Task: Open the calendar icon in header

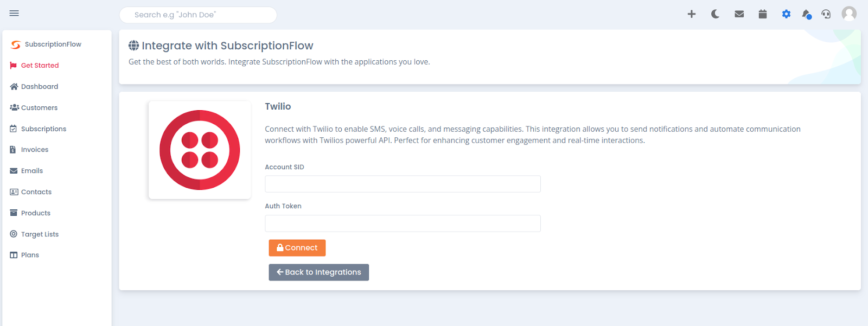Action: coord(763,14)
